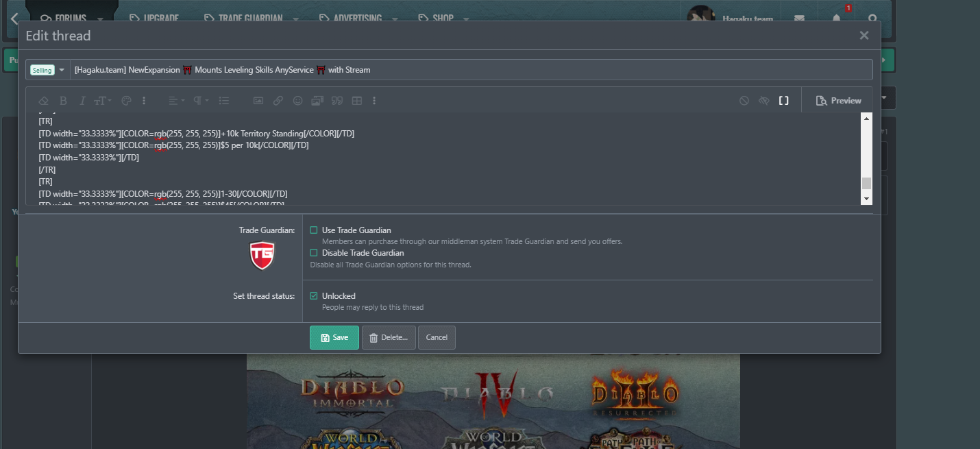Open the font size tool
The height and width of the screenshot is (449, 980).
103,101
